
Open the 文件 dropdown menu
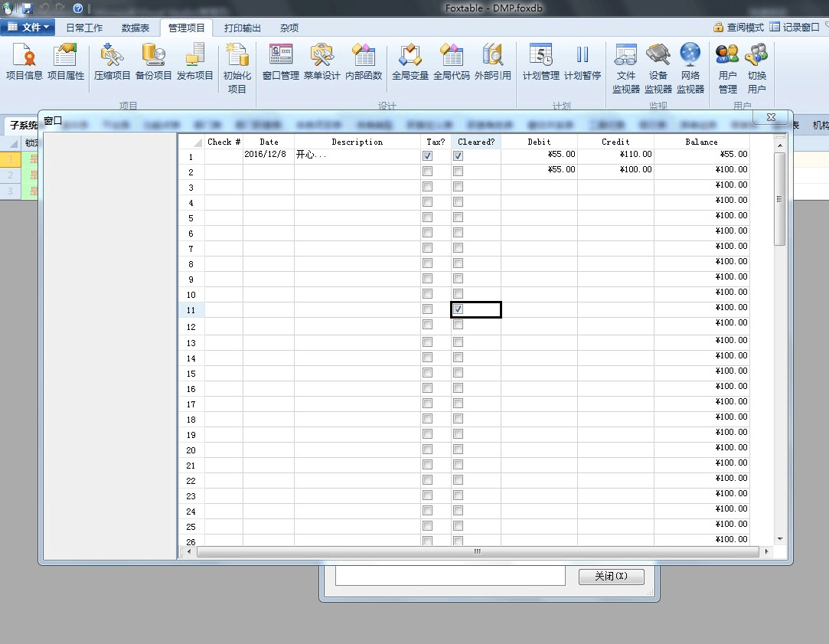[28, 28]
